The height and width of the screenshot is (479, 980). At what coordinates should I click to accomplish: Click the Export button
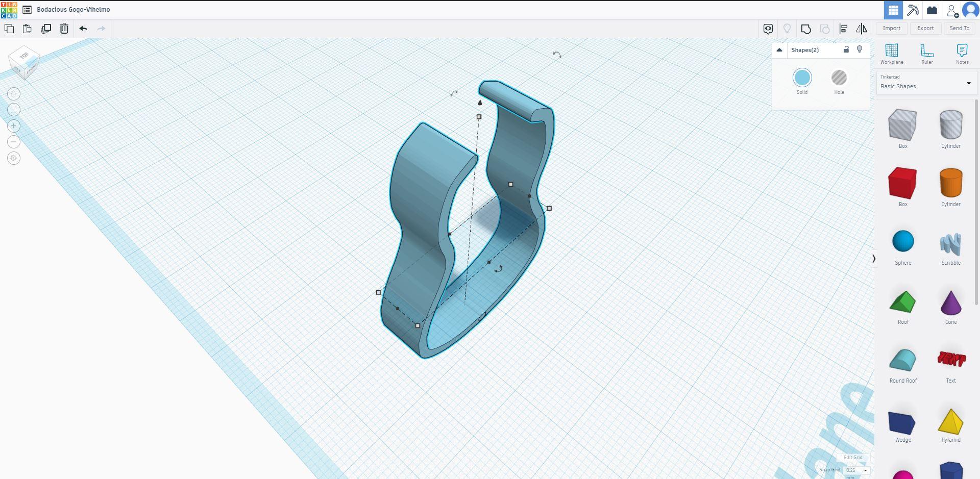925,29
